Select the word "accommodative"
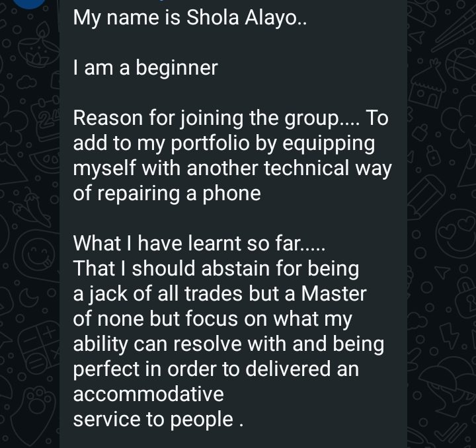 (148, 394)
